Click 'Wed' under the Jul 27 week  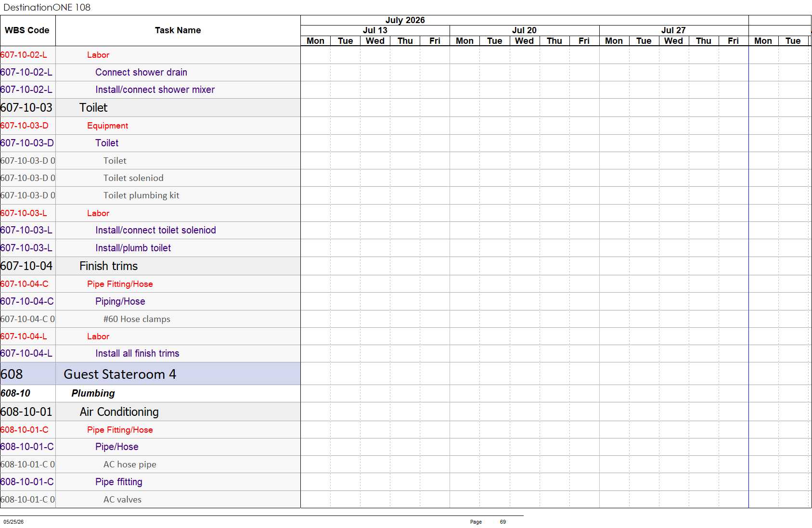coord(673,41)
